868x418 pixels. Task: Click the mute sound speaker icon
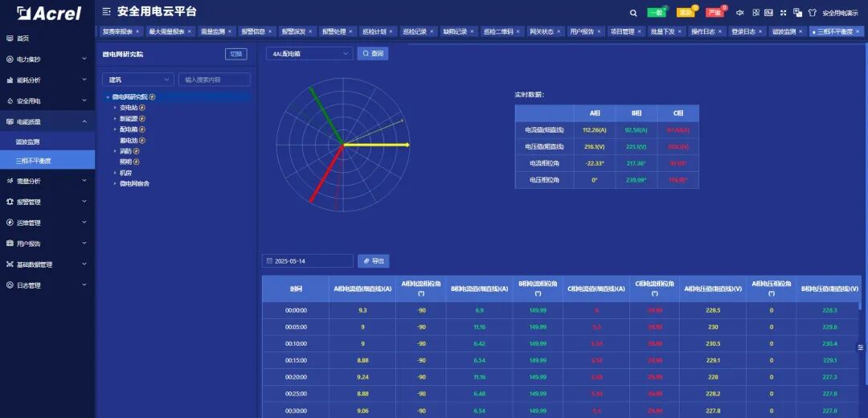click(x=739, y=13)
